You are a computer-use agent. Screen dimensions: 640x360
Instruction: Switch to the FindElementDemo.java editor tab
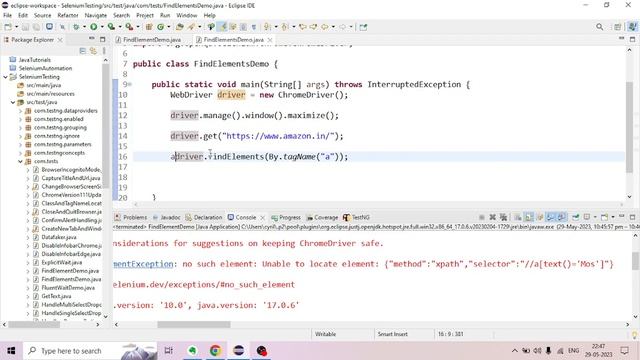152,40
